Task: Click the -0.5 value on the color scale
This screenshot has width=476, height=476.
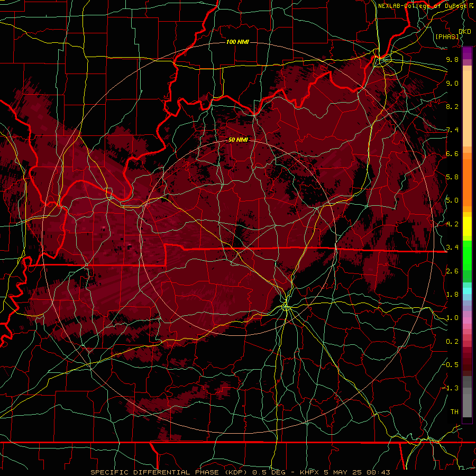Action: (450, 364)
